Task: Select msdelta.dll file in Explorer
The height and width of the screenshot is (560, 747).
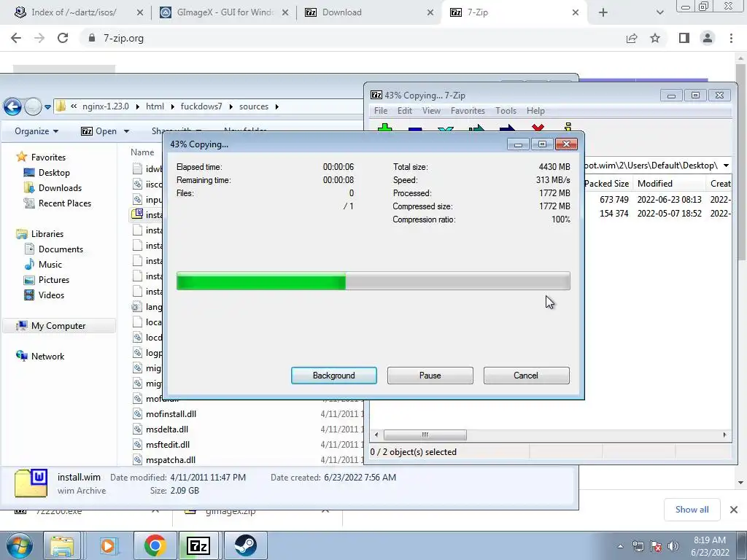Action: click(167, 429)
